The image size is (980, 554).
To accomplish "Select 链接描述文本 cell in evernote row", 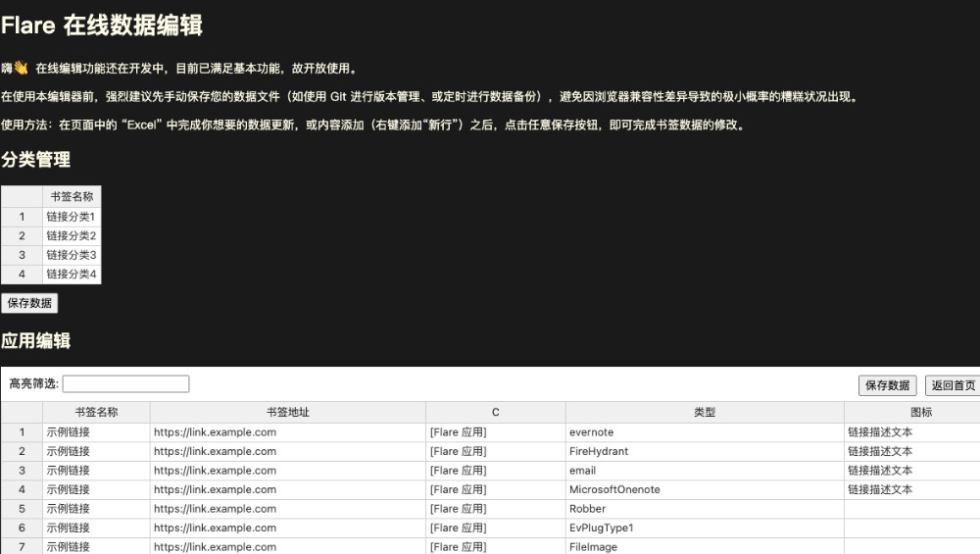I will pyautogui.click(x=911, y=432).
